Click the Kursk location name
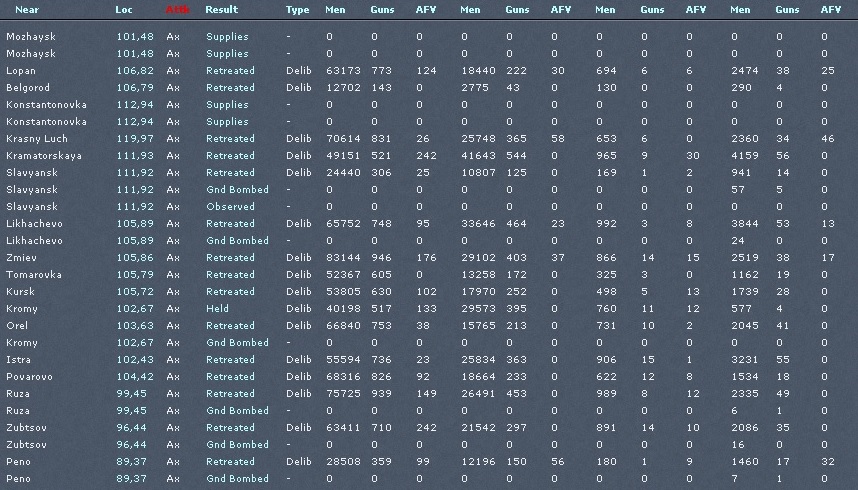Screen dimensions: 858x490 coord(19,292)
